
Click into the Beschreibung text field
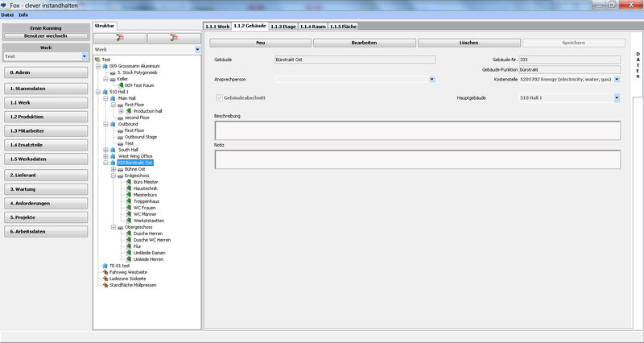(x=417, y=130)
